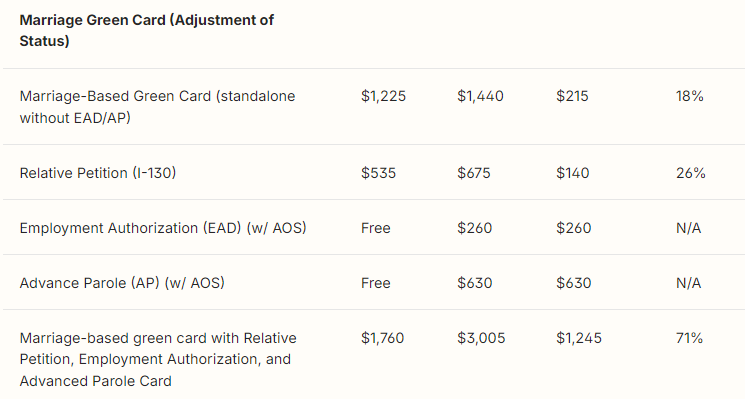The image size is (745, 399).
Task: Click the 18% increase cell
Action: pyautogui.click(x=689, y=96)
